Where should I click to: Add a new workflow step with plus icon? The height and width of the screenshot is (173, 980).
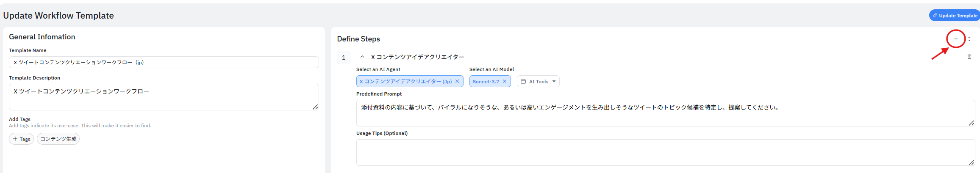[956, 39]
